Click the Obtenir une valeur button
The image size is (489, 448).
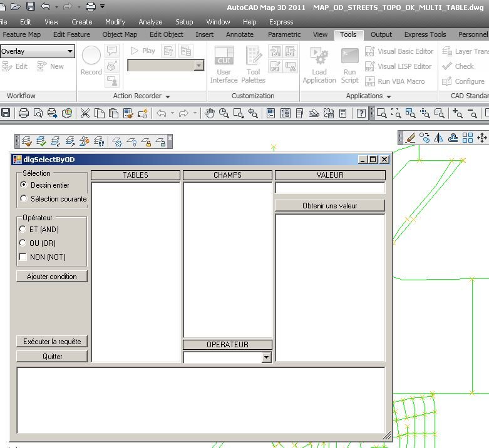pos(329,206)
